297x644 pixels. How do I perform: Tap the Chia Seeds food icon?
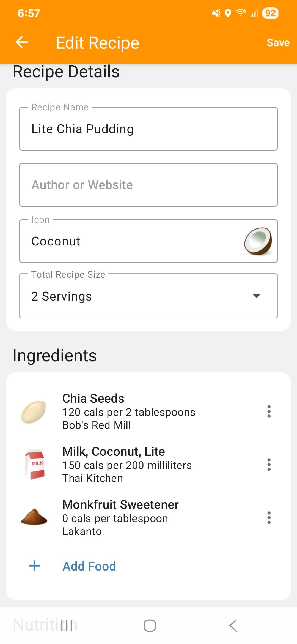click(x=34, y=412)
